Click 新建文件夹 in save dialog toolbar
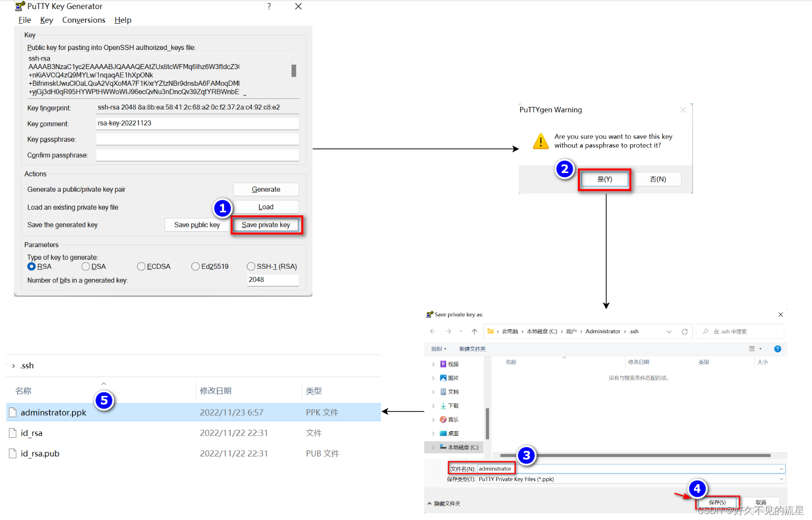Screen dimensions: 812x520 [x=472, y=349]
